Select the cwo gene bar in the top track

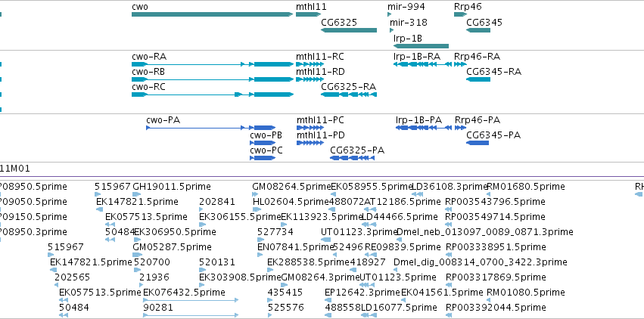pyautogui.click(x=213, y=14)
